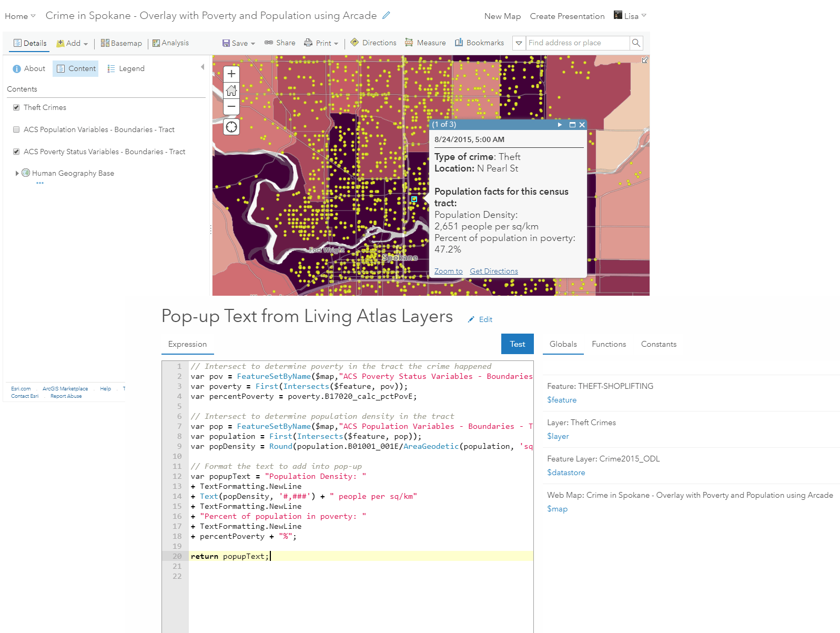Click the Get Directions link
Image resolution: width=840 pixels, height=633 pixels.
tap(494, 271)
